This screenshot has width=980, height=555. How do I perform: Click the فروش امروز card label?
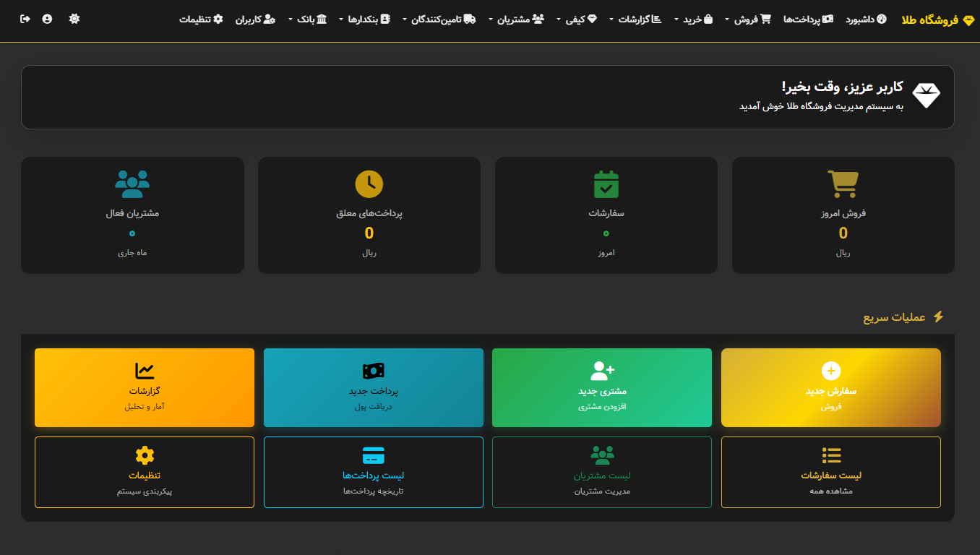point(843,214)
